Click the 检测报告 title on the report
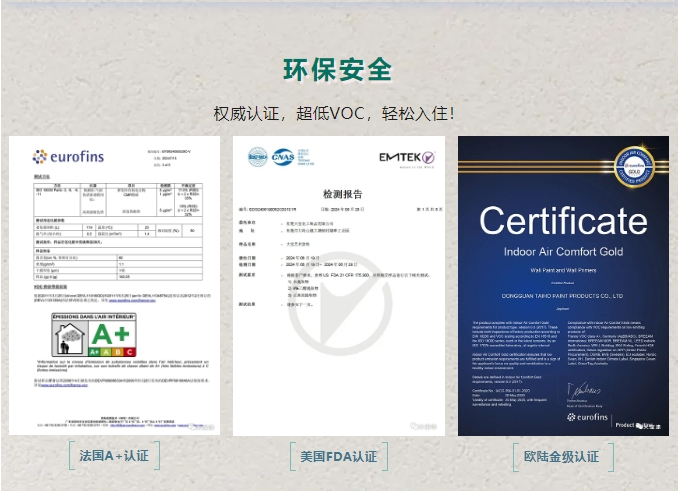 tap(339, 194)
